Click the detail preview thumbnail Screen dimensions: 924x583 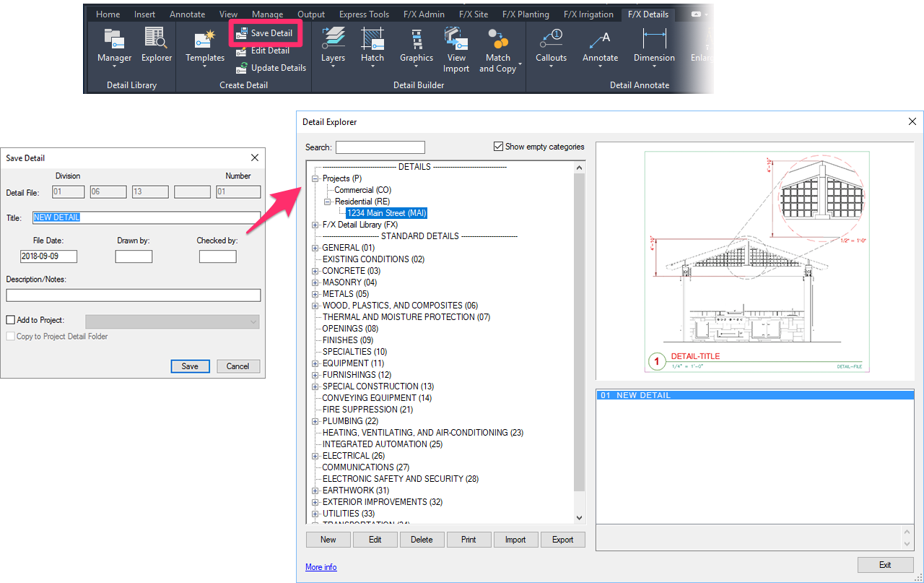[756, 261]
